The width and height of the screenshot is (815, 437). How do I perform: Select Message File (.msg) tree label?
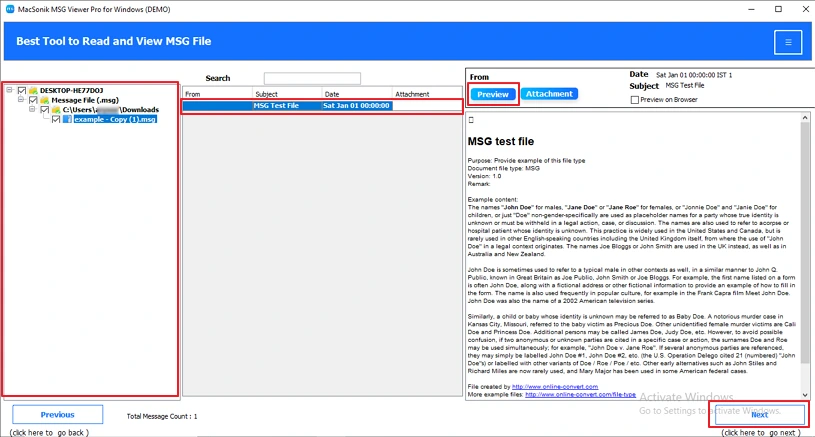pyautogui.click(x=85, y=100)
